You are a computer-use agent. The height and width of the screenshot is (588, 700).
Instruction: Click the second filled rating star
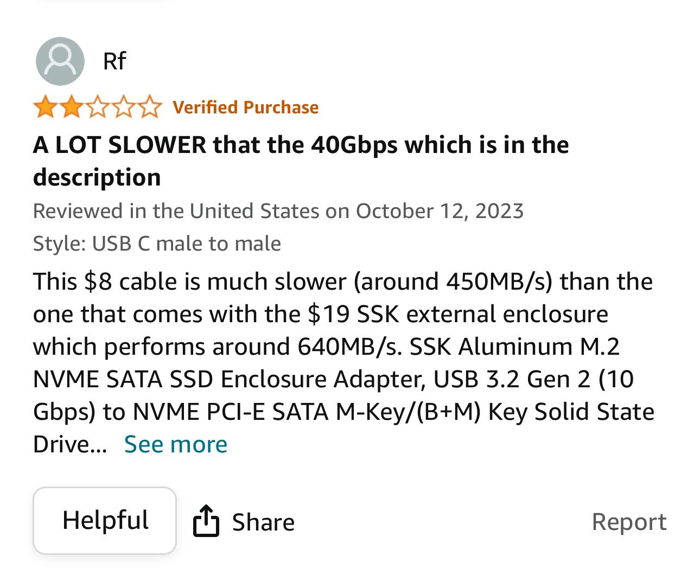coord(71,107)
